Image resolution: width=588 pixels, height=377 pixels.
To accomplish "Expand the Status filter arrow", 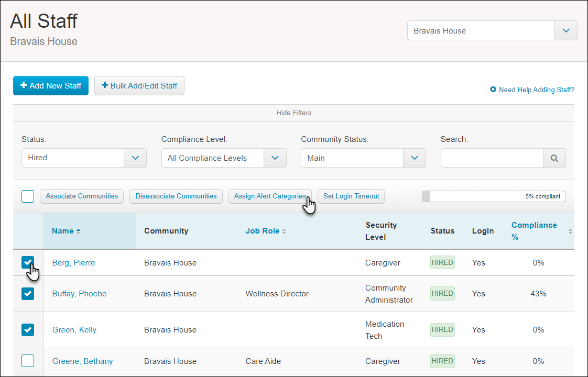I will coord(135,158).
